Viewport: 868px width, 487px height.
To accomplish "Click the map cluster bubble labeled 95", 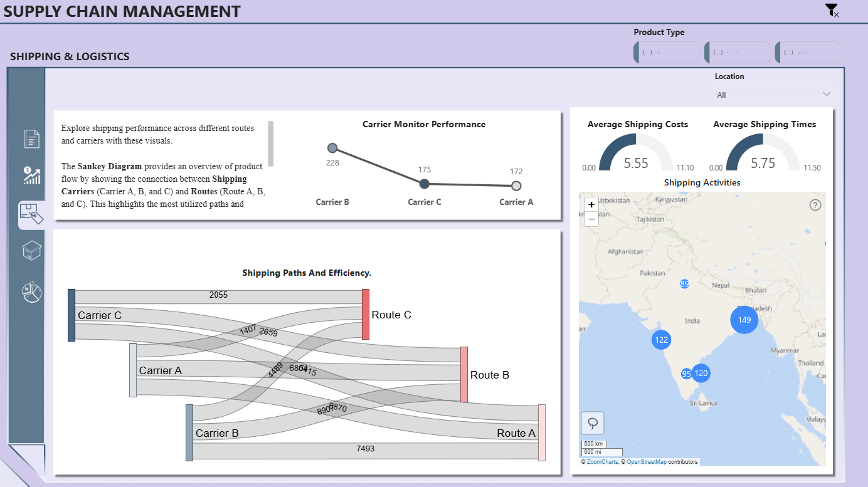I will 687,374.
